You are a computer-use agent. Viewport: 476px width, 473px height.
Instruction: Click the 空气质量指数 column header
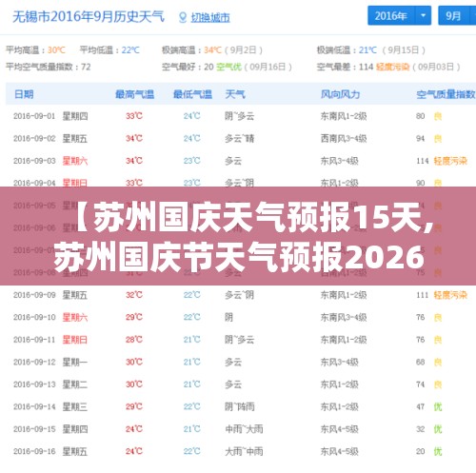pyautogui.click(x=446, y=94)
